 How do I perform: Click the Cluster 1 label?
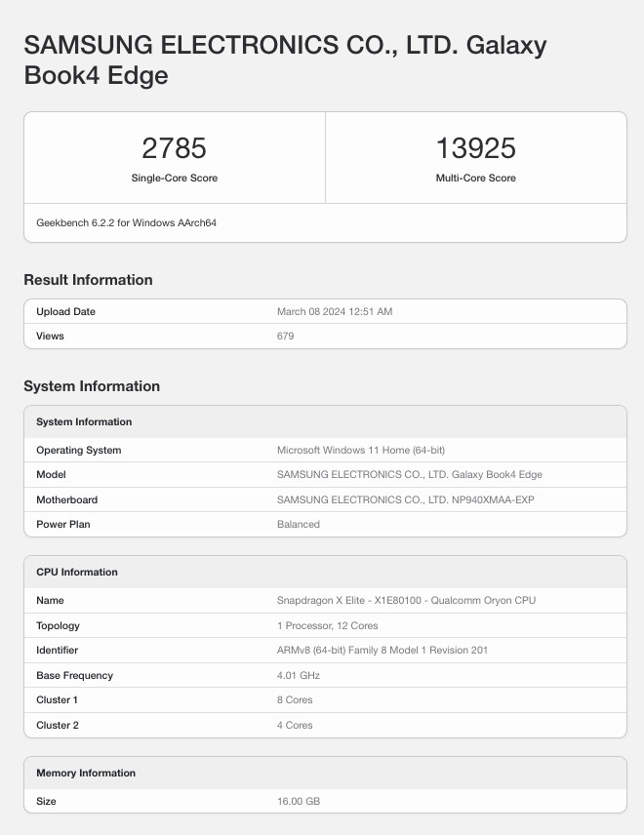(57, 699)
